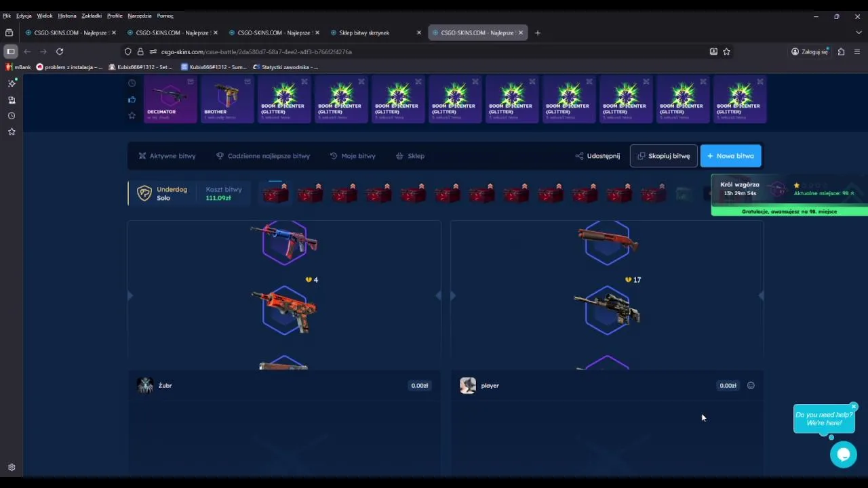Open the bookmarks star icon in browser sidebar
868x488 pixels.
12,131
